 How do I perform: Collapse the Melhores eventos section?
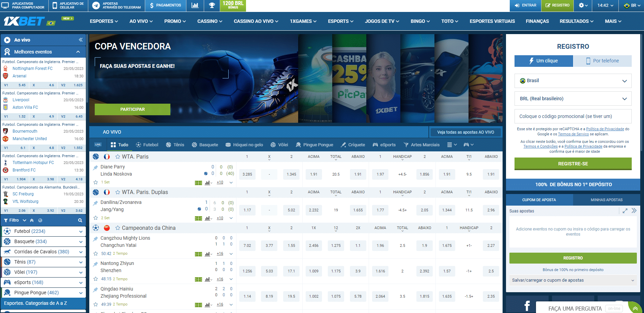pyautogui.click(x=78, y=52)
